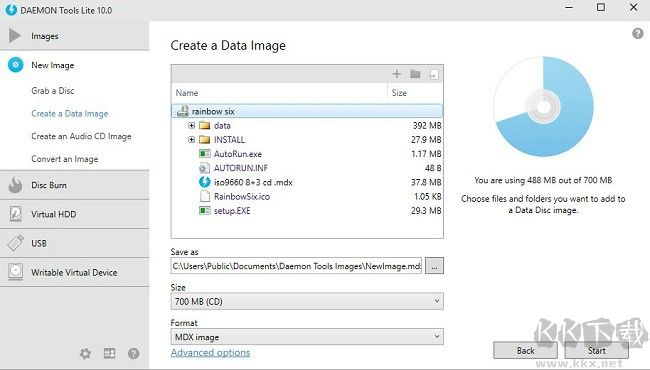Click the INSTALL folder icon
The image size is (650, 370).
coord(204,140)
